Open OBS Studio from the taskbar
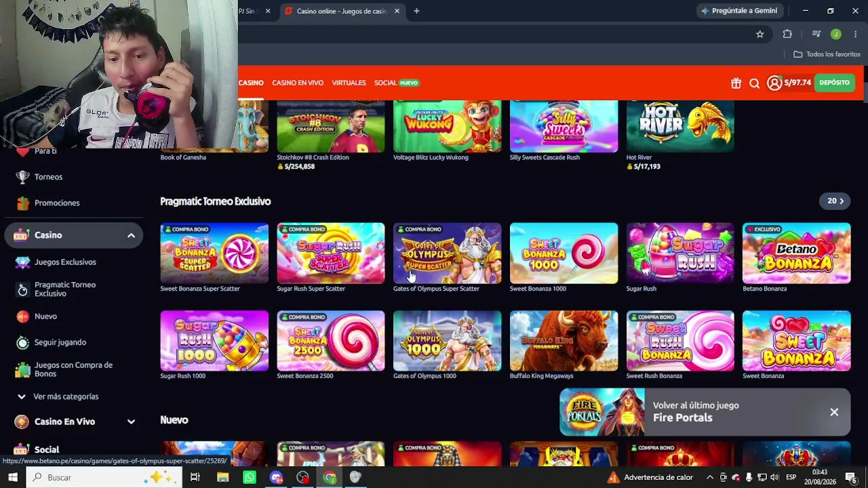868x488 pixels. [x=302, y=477]
